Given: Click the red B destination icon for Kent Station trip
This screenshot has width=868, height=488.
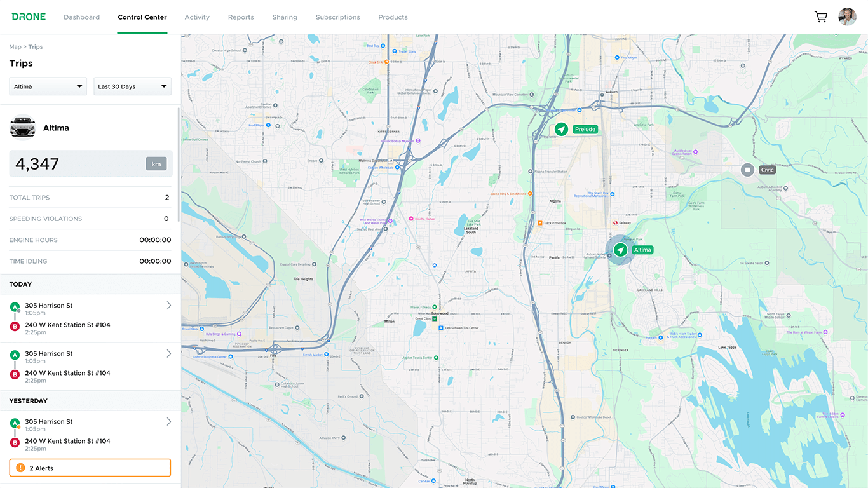Looking at the screenshot, I should [15, 325].
